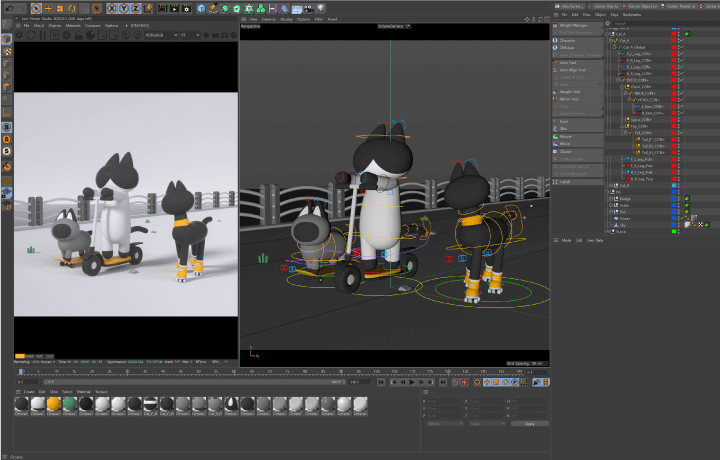Image resolution: width=720 pixels, height=460 pixels.
Task: Open the green Subdivision Surface generator icon
Action: 225,8
